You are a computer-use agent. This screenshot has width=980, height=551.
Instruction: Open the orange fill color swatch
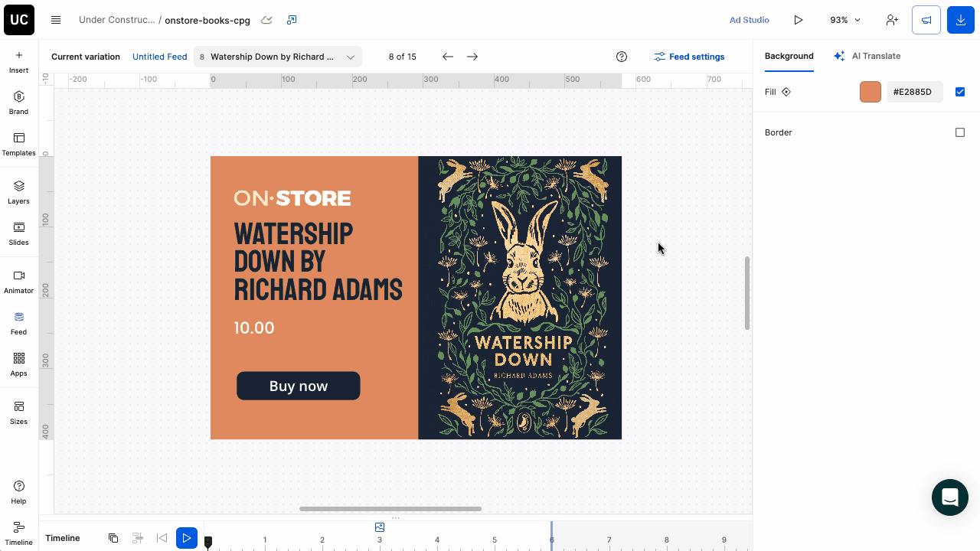click(x=871, y=92)
